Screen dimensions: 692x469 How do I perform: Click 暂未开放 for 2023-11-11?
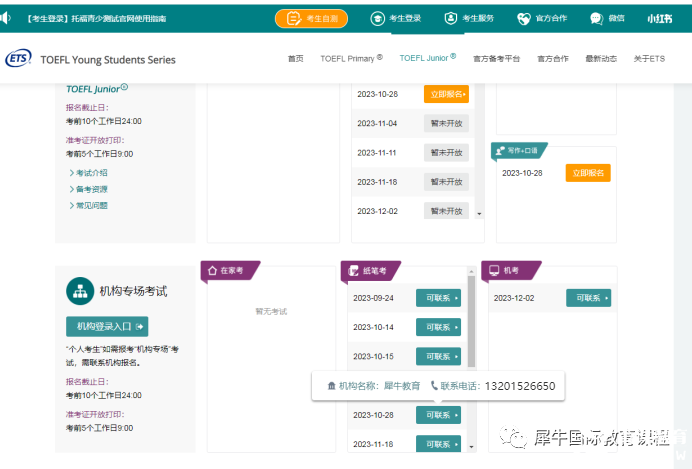pos(446,153)
